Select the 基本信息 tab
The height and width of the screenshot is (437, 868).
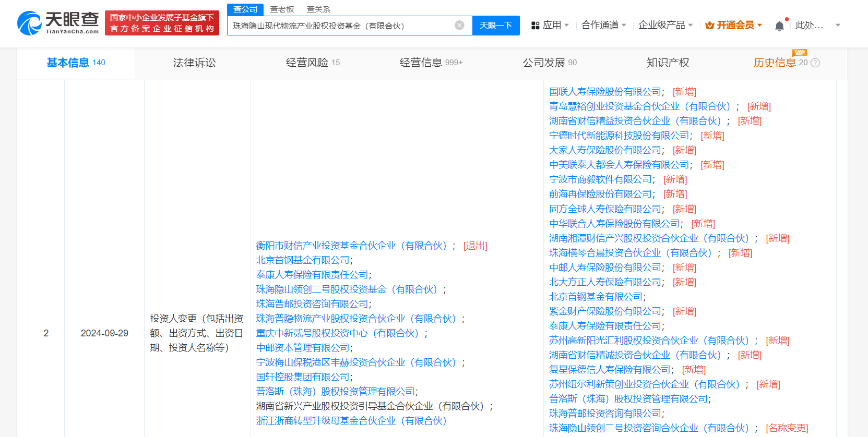click(x=76, y=63)
